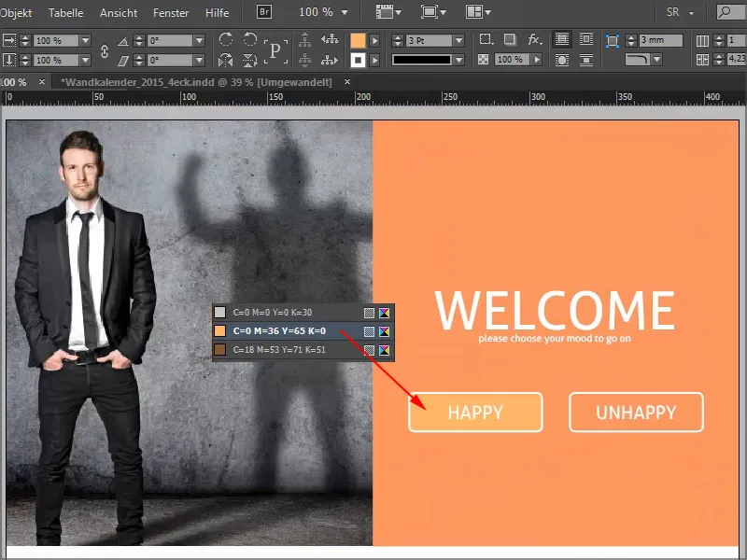Click the number of columns icon
This screenshot has width=747, height=560.
pos(702,40)
